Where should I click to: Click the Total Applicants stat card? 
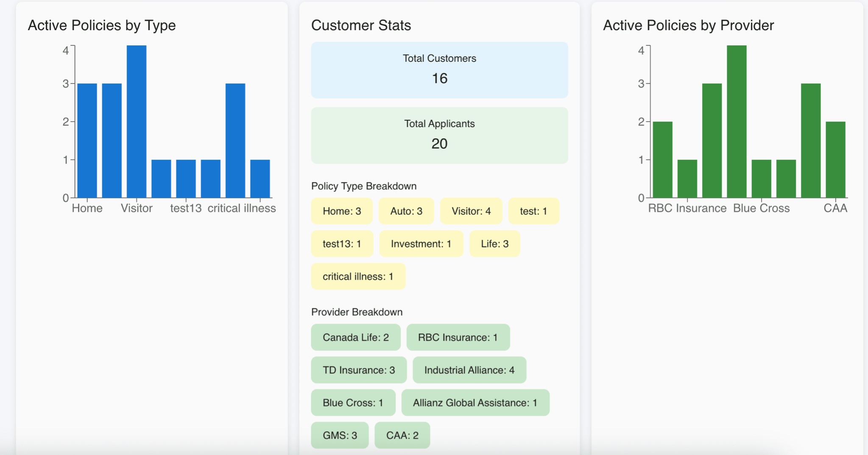pos(439,135)
